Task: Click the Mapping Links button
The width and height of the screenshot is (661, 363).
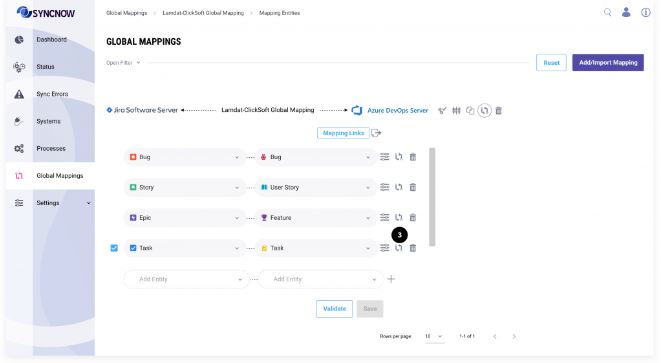Action: click(343, 133)
